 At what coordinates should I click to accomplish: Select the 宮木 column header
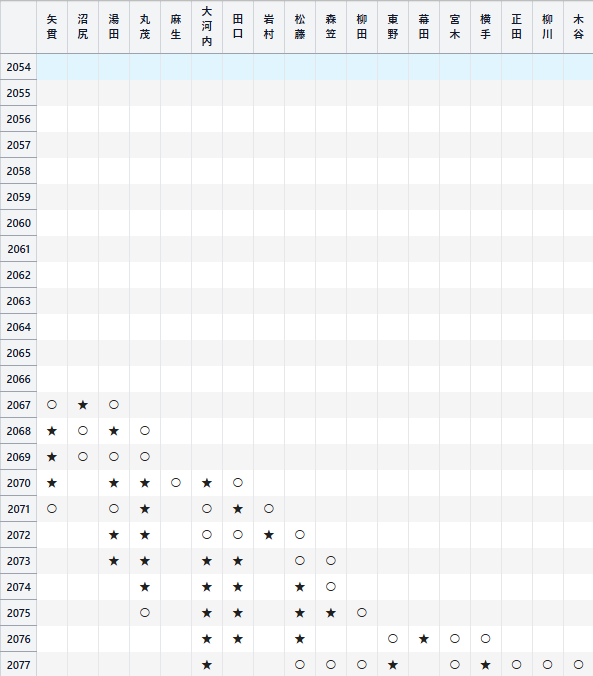[455, 27]
